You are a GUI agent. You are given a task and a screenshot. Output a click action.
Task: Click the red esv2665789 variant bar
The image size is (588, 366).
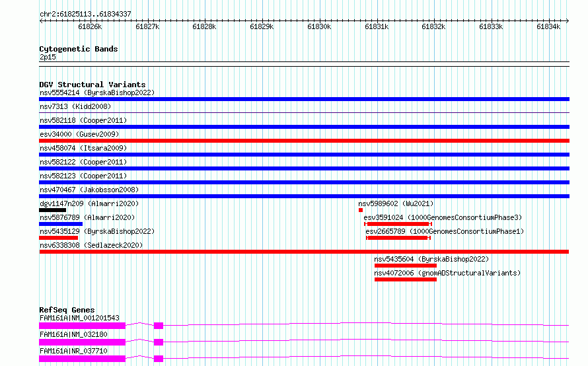(398, 238)
